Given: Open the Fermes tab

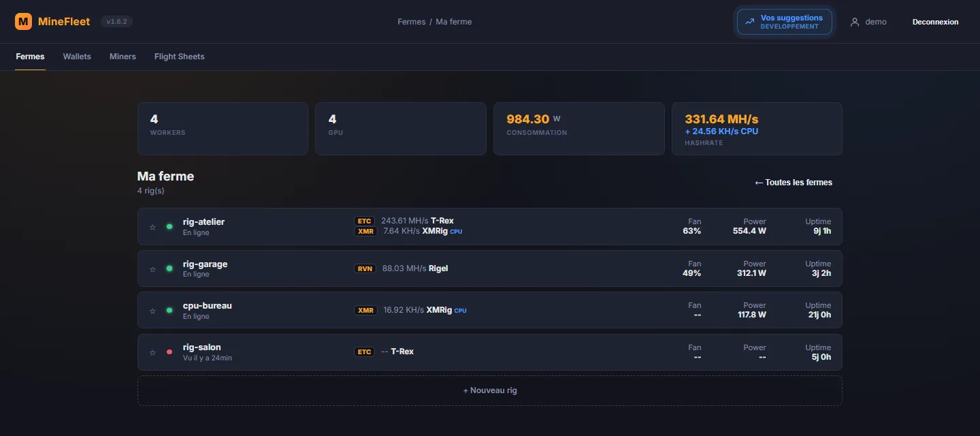Looking at the screenshot, I should 30,57.
